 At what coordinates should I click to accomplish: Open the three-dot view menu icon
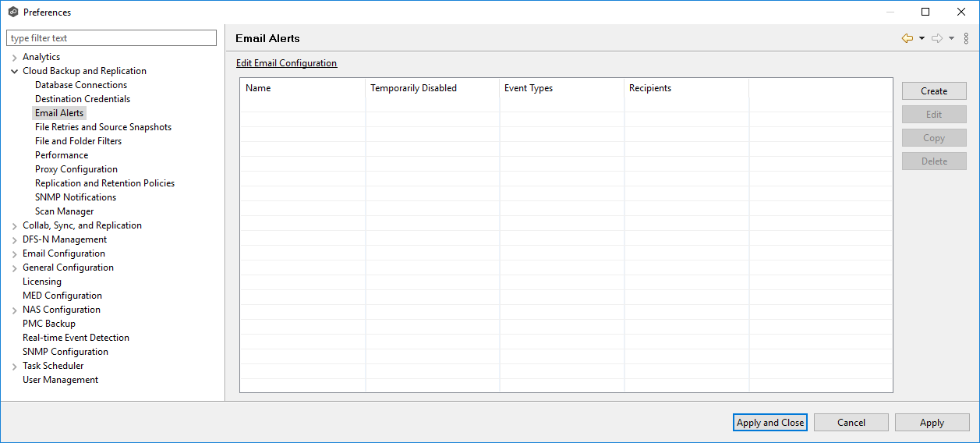pos(966,38)
